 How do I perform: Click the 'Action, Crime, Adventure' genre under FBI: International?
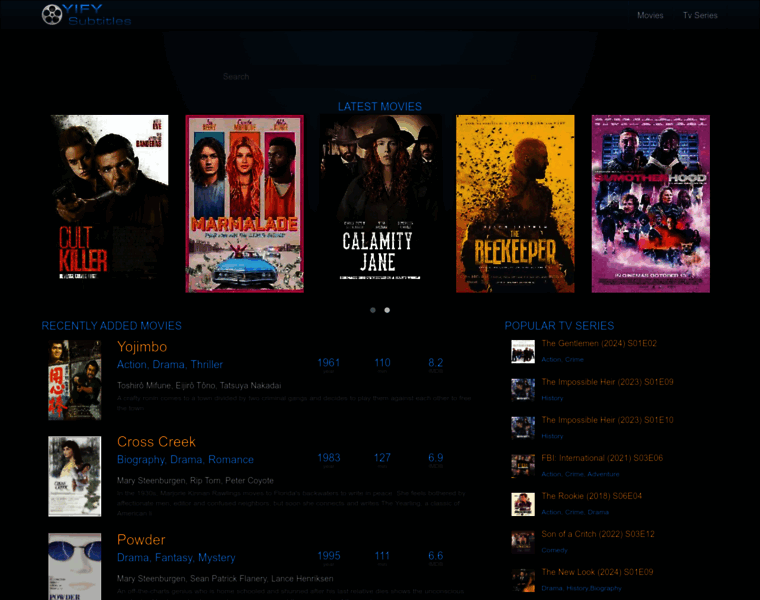click(580, 474)
